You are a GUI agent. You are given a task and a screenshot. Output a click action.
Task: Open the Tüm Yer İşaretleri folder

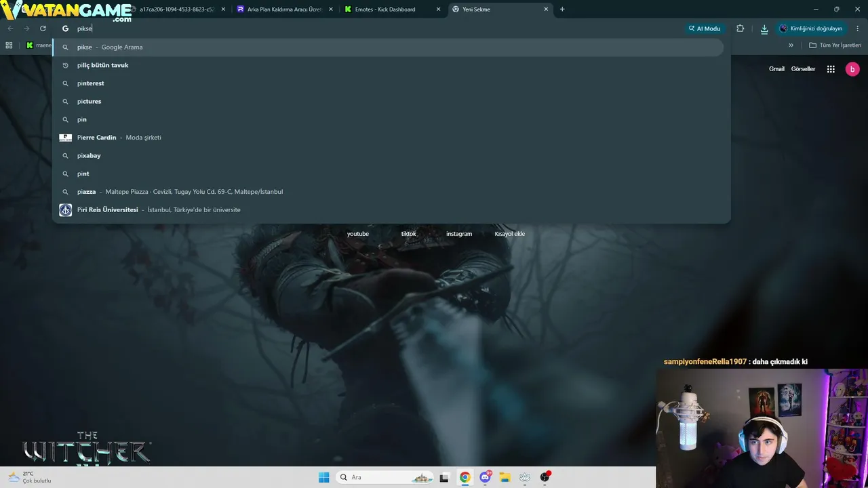pyautogui.click(x=835, y=45)
